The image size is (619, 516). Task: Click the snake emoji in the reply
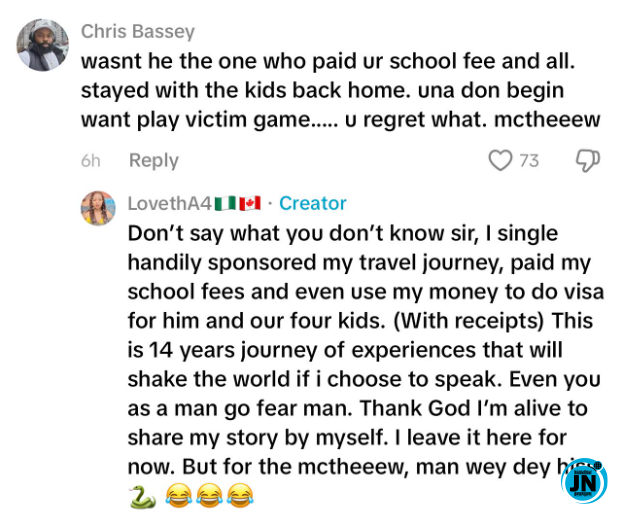click(141, 495)
